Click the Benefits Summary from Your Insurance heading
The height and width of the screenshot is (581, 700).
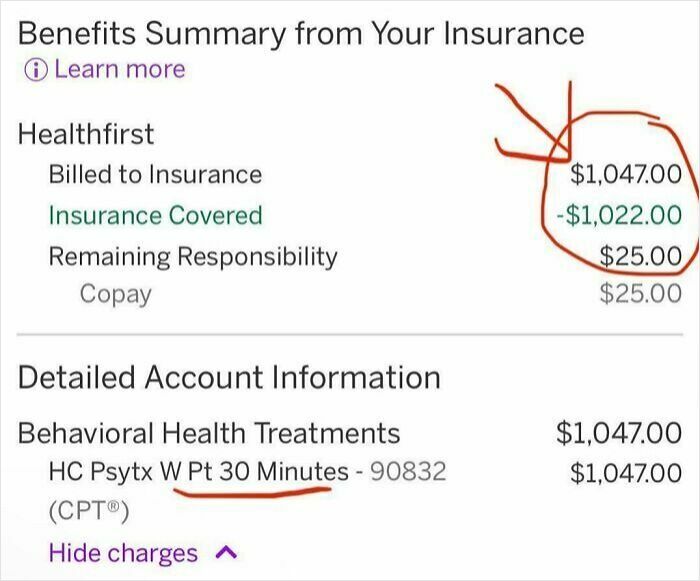click(x=300, y=33)
